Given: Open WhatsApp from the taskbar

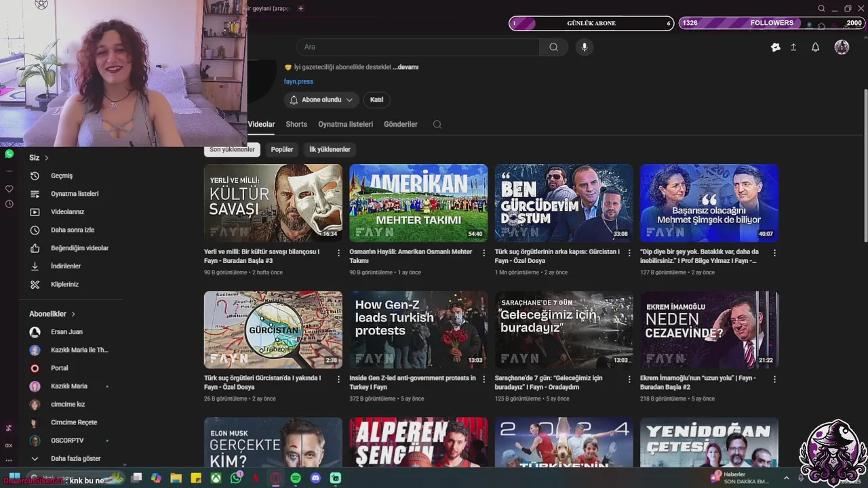Looking at the screenshot, I should click(x=236, y=478).
